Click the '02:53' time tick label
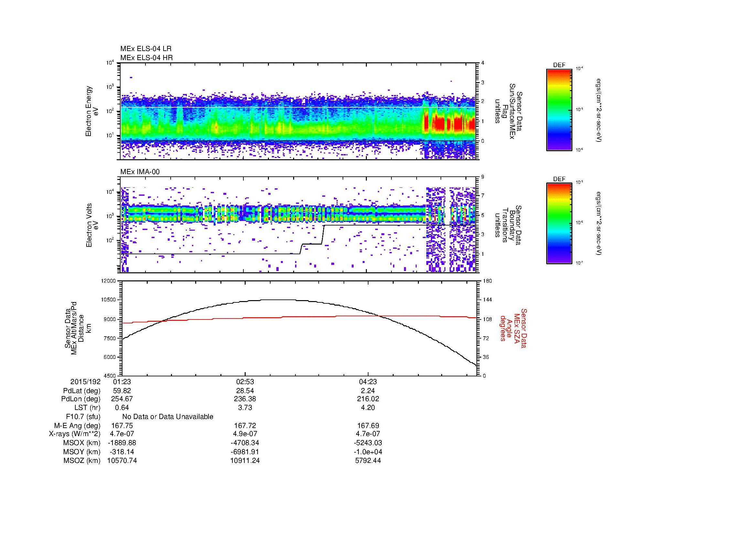The height and width of the screenshot is (534, 756). click(245, 382)
